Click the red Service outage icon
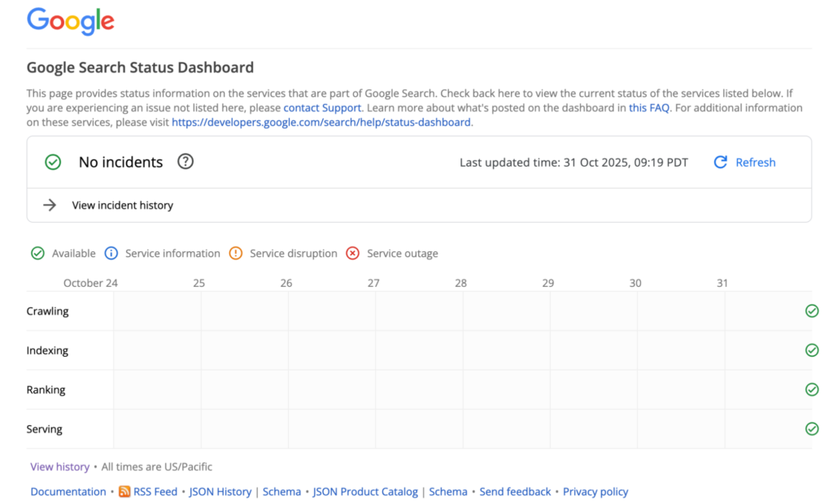The width and height of the screenshot is (833, 504). coord(352,253)
